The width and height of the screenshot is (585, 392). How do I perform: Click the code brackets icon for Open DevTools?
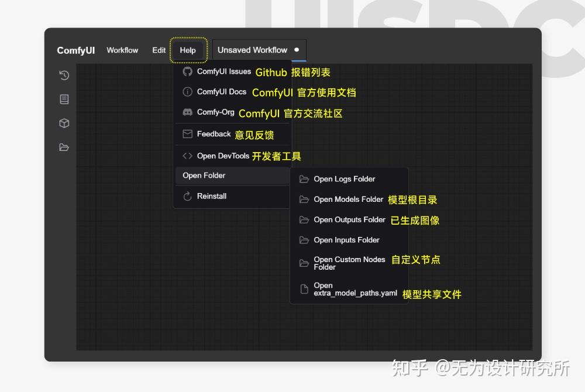(x=187, y=156)
